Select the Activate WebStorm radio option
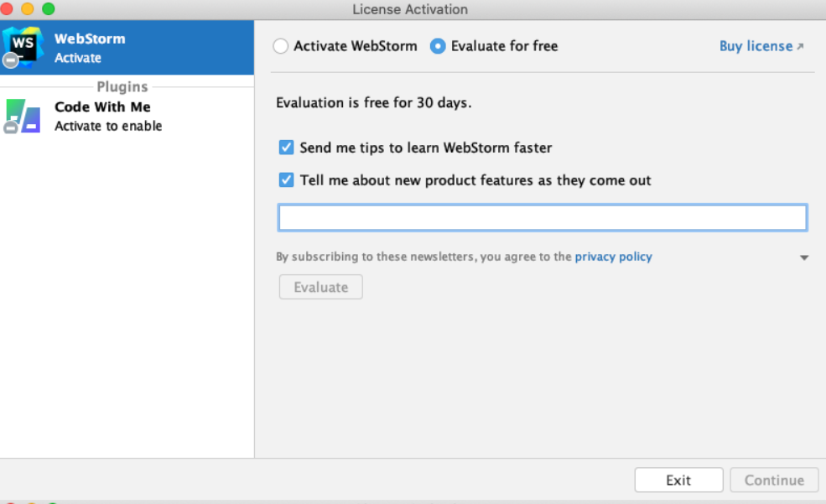The image size is (826, 504). 281,47
